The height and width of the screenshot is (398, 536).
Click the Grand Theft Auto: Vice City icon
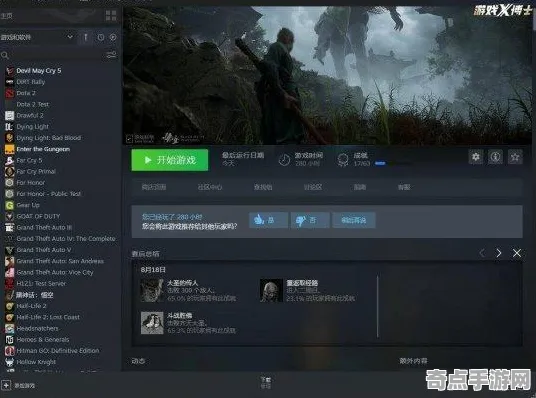click(10, 273)
